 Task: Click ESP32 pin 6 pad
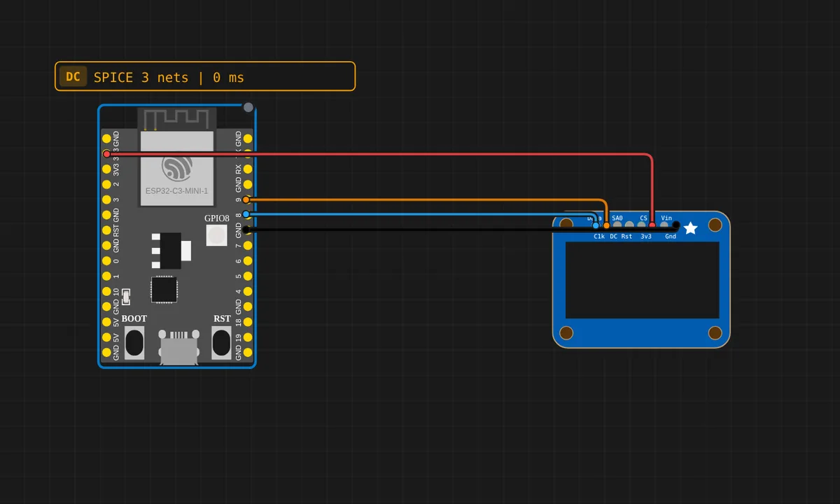(x=248, y=260)
